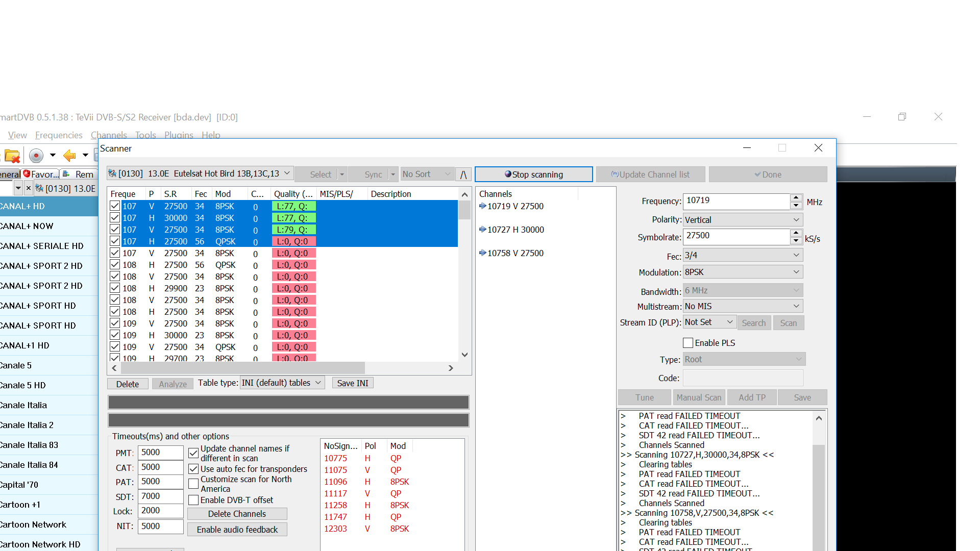
Task: Open the dropdown next to back arrow
Action: pyautogui.click(x=85, y=156)
